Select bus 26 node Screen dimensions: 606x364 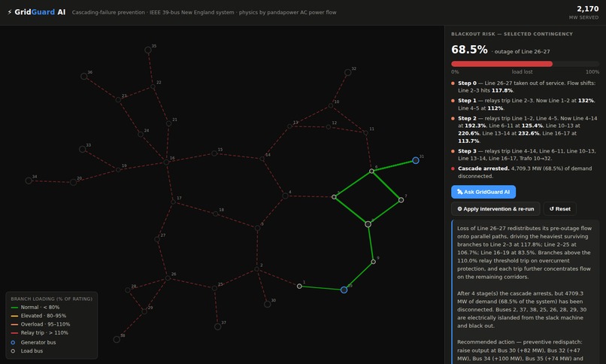pos(168,278)
